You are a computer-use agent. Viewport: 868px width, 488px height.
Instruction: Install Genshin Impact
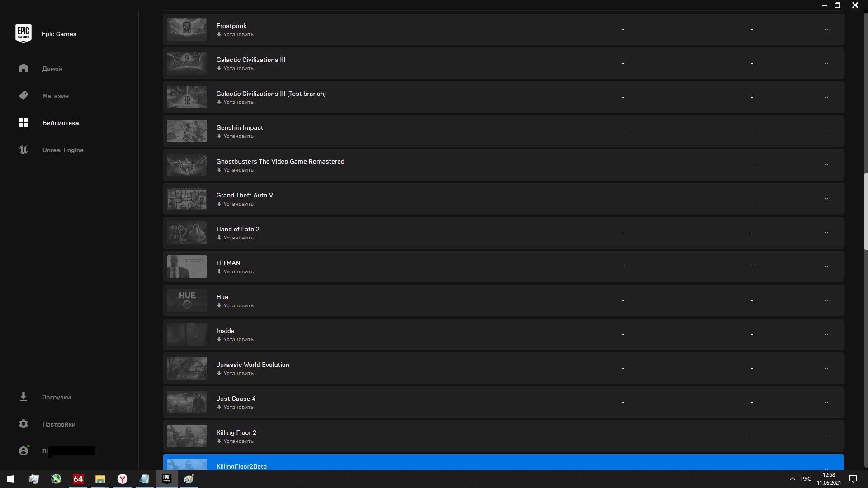click(x=235, y=136)
